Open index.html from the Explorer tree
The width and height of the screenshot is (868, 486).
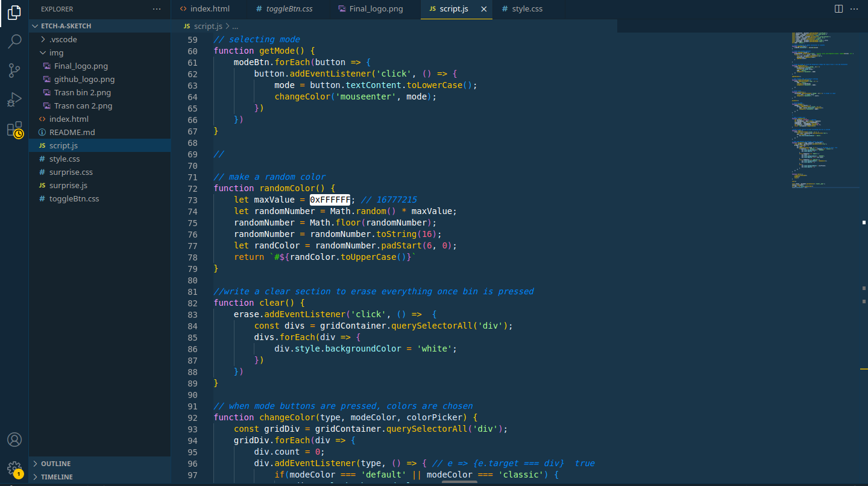click(x=100, y=119)
